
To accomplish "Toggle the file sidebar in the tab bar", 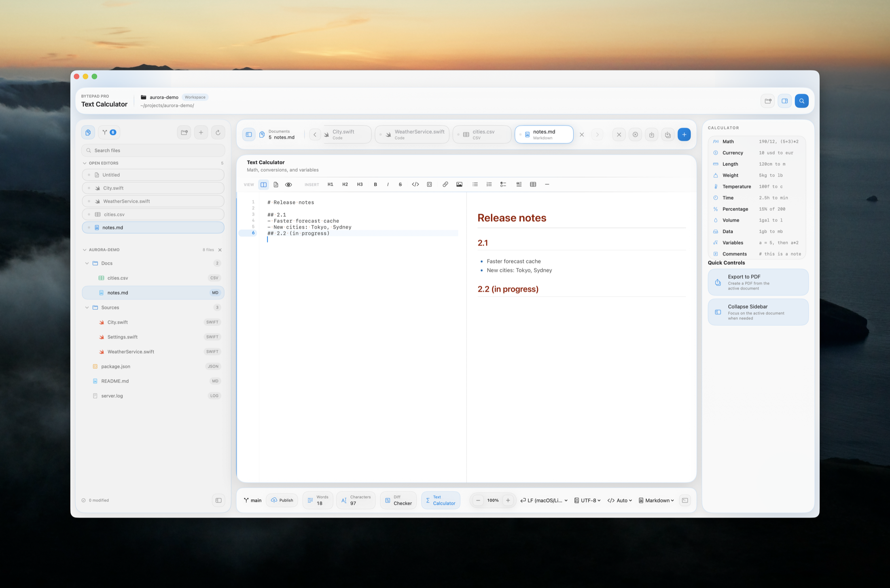I will [x=249, y=135].
